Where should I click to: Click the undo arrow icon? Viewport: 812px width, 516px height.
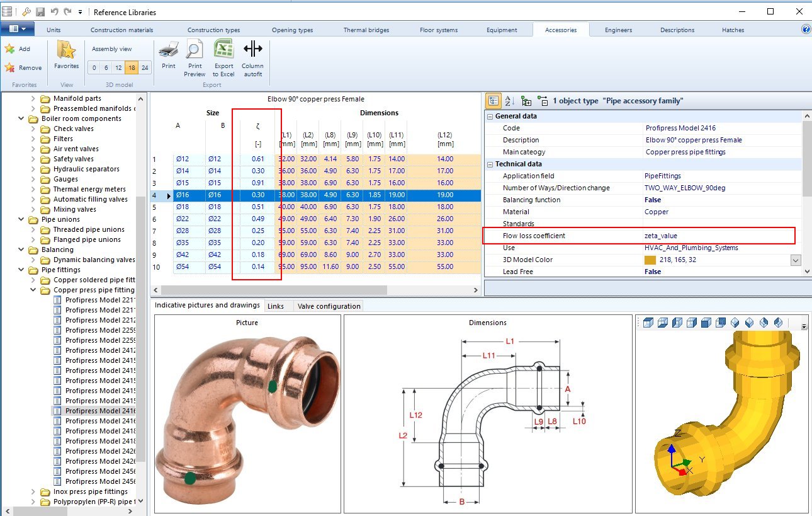[x=54, y=12]
